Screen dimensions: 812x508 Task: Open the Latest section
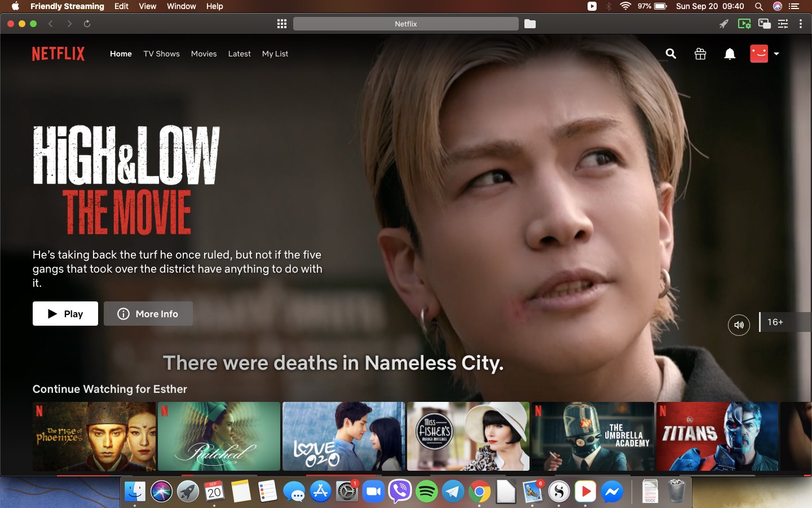(239, 54)
